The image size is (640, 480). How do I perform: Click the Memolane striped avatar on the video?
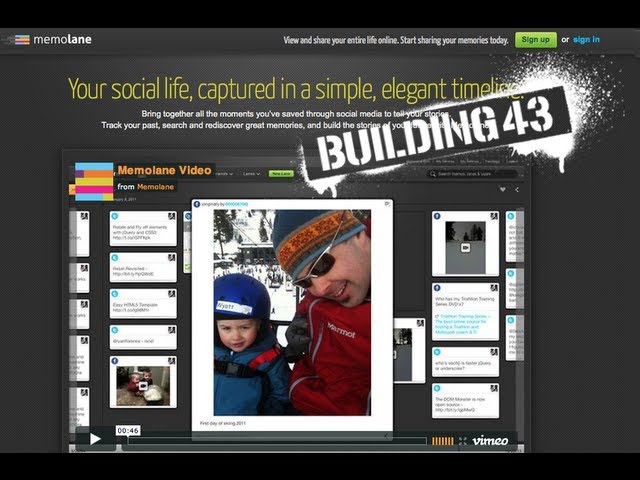[94, 182]
